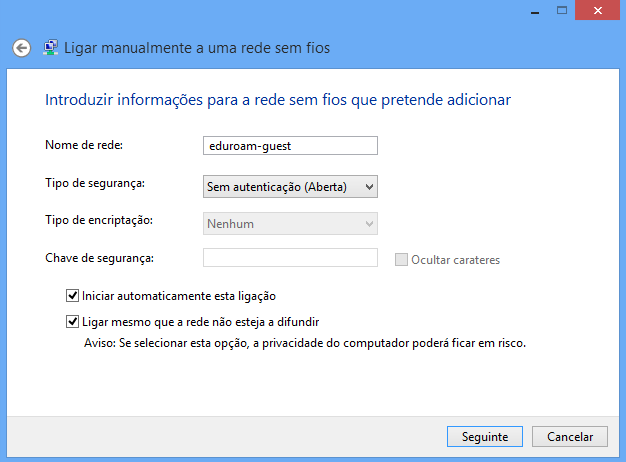Screen dimensions: 626x462
Task: Tick the Ocultar carateres checkbox
Action: 401,260
